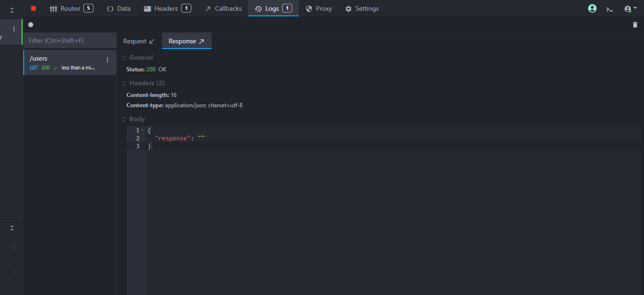
Task: Open the Request tab
Action: pyautogui.click(x=139, y=41)
